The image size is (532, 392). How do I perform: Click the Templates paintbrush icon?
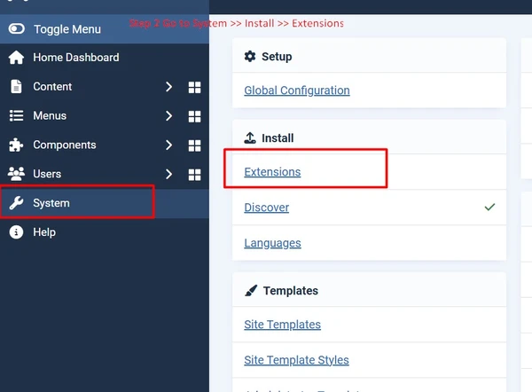click(x=251, y=291)
